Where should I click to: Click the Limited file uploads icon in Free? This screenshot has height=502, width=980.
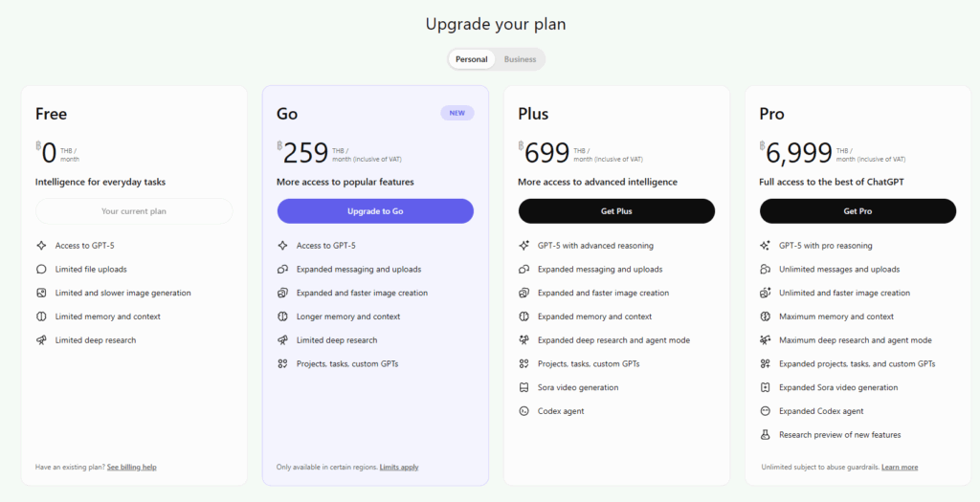pos(41,270)
